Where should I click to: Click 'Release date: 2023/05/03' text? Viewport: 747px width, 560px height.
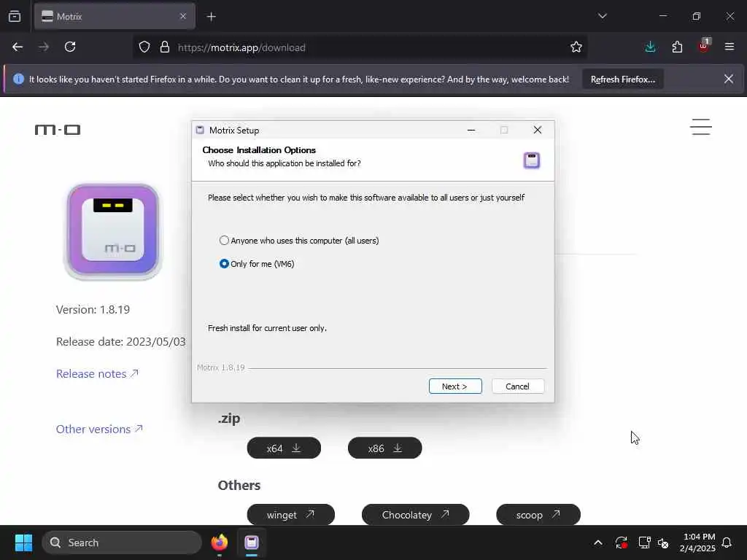(x=121, y=341)
